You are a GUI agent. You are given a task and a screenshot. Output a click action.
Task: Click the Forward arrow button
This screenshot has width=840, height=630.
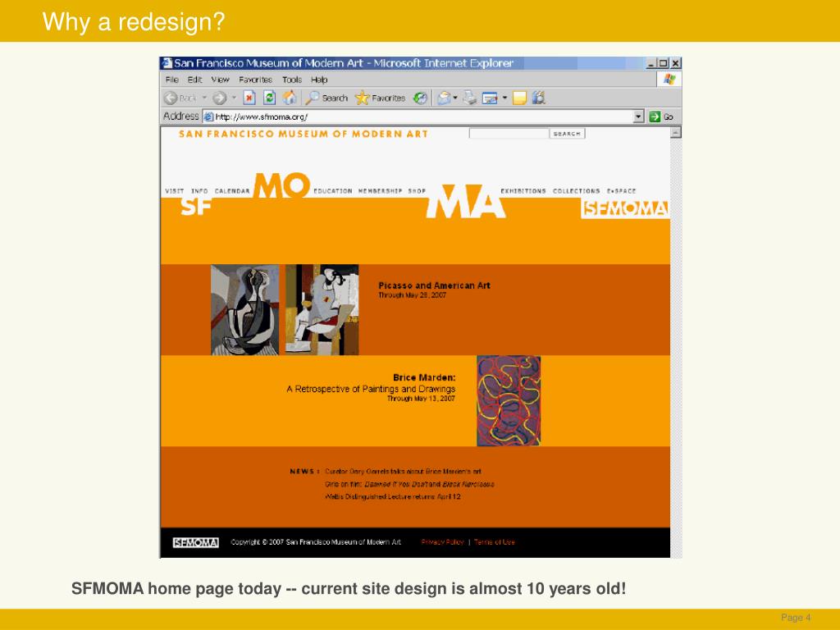click(219, 98)
